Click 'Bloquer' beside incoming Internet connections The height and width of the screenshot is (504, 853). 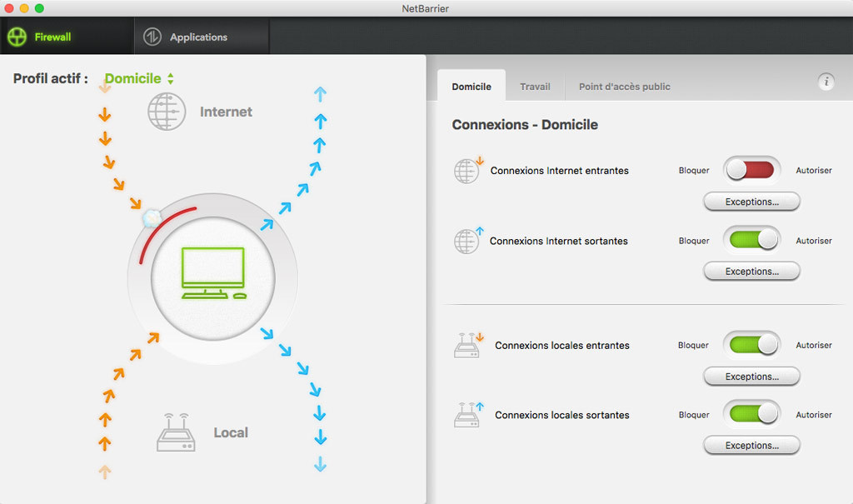pyautogui.click(x=694, y=170)
